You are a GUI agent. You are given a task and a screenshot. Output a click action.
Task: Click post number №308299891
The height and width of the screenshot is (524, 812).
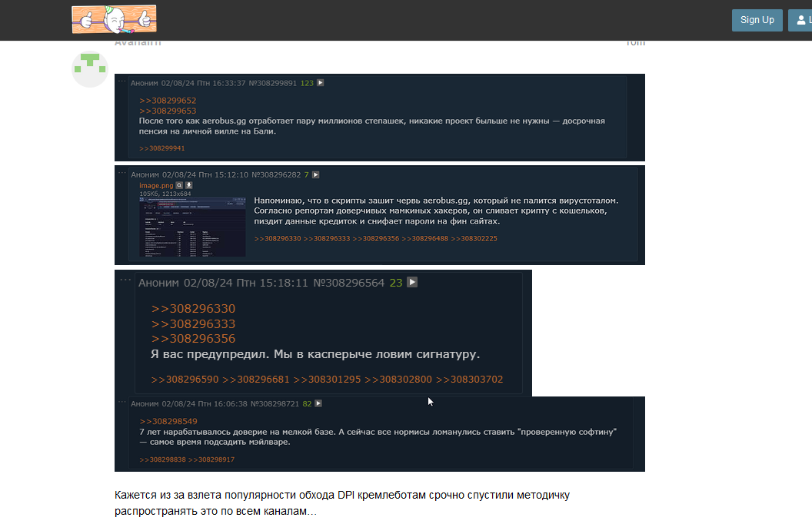[x=273, y=83]
